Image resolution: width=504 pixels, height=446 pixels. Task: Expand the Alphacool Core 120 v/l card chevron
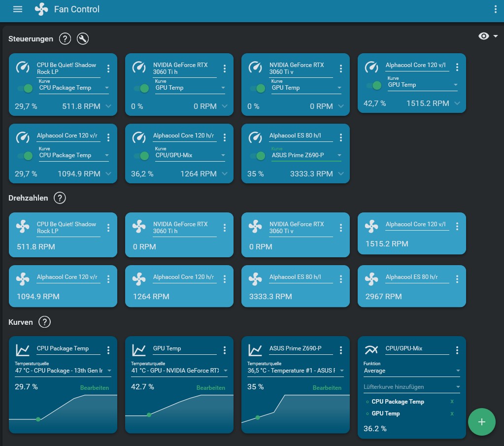(457, 103)
